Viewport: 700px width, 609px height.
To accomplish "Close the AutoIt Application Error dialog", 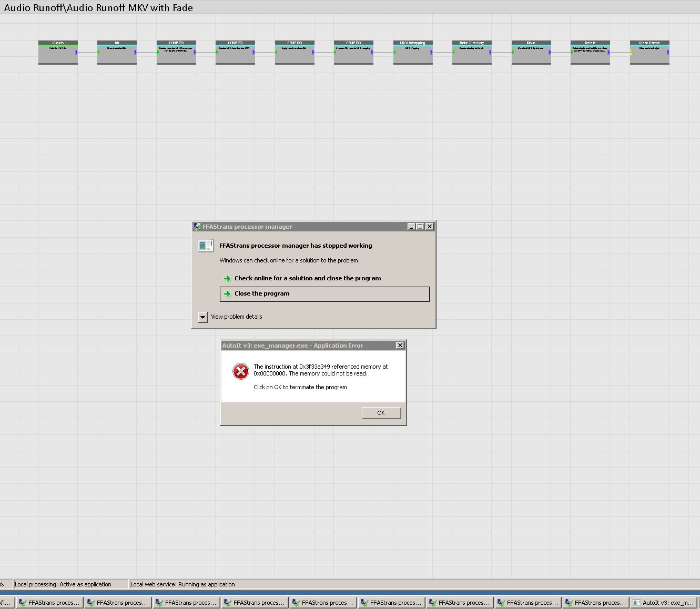I will 400,346.
